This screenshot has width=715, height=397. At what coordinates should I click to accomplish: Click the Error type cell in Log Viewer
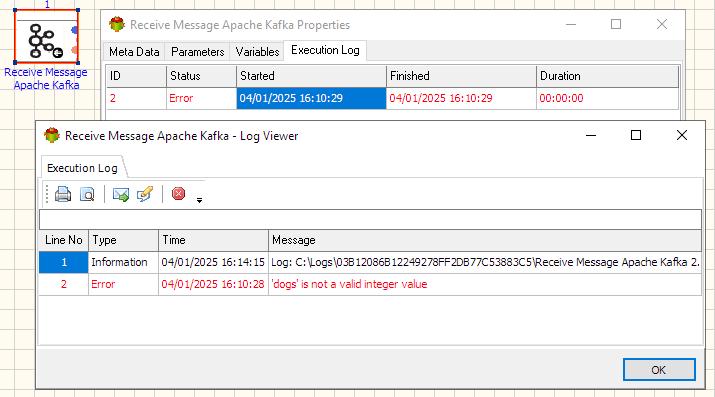tap(123, 284)
